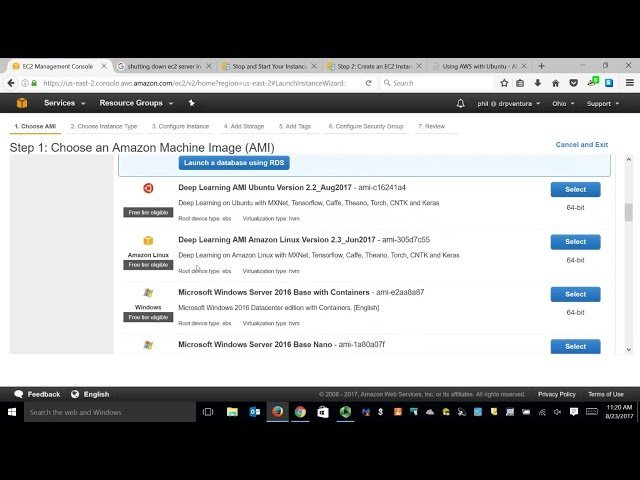Expand the Resource Groups dropdown
Viewport: 640px width, 480px height.
click(x=136, y=103)
